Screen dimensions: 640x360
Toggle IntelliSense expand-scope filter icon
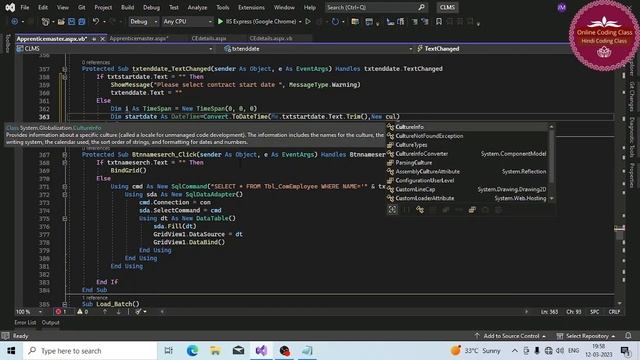(392, 210)
